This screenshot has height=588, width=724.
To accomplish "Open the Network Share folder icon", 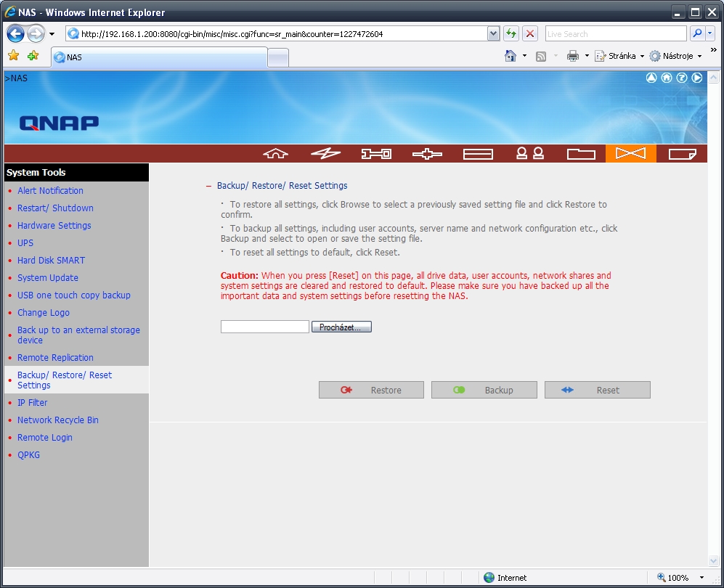I will click(581, 154).
